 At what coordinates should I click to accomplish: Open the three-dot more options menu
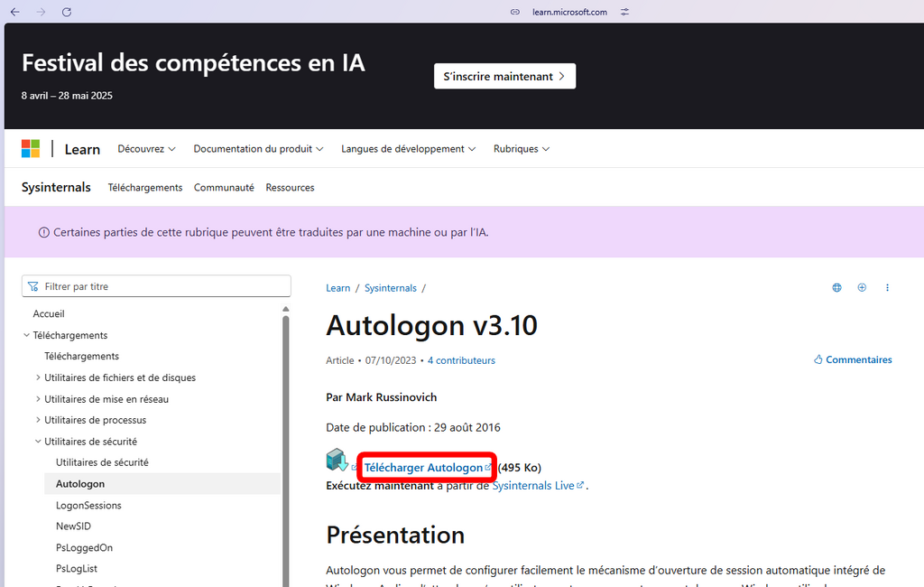coord(888,288)
